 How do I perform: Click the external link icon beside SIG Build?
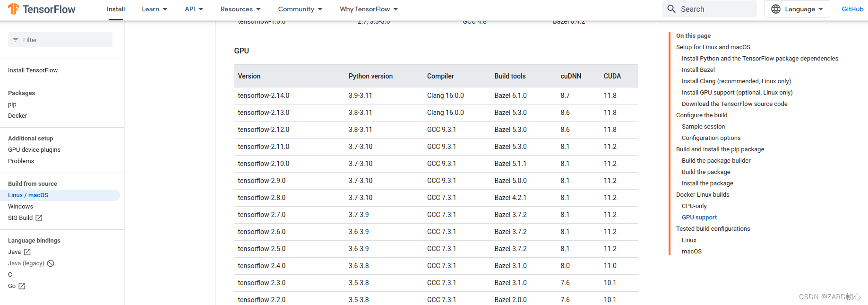tap(39, 218)
